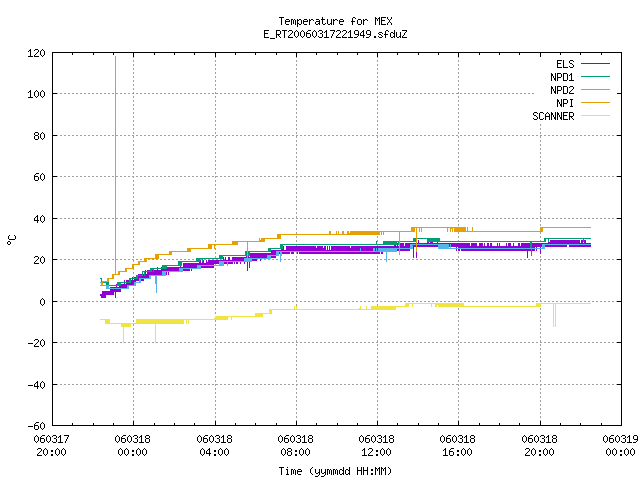Screen dimensions: 640x480
Task: Click the x-axis label 060318 00:00
Action: click(x=133, y=446)
